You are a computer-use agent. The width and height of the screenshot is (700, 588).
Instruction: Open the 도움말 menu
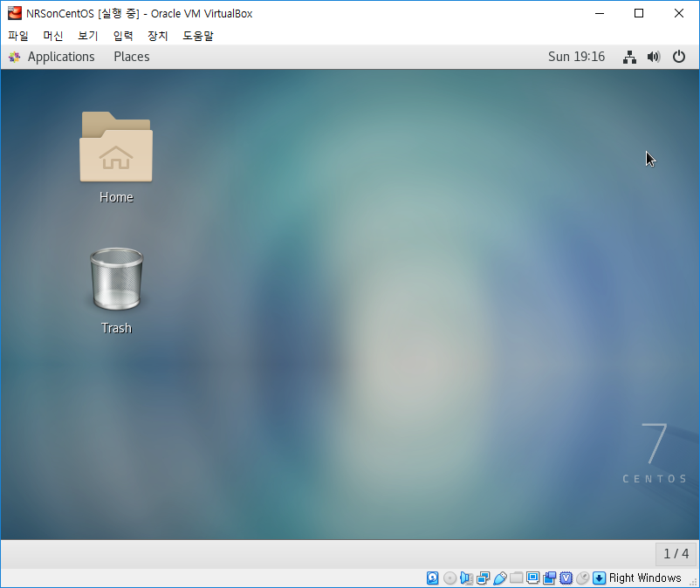198,36
